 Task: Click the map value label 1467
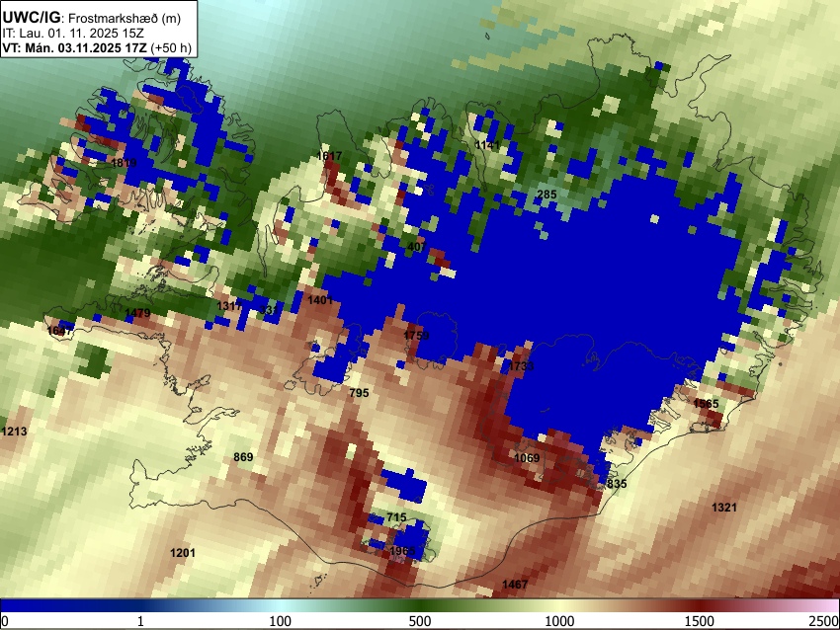coord(515,585)
